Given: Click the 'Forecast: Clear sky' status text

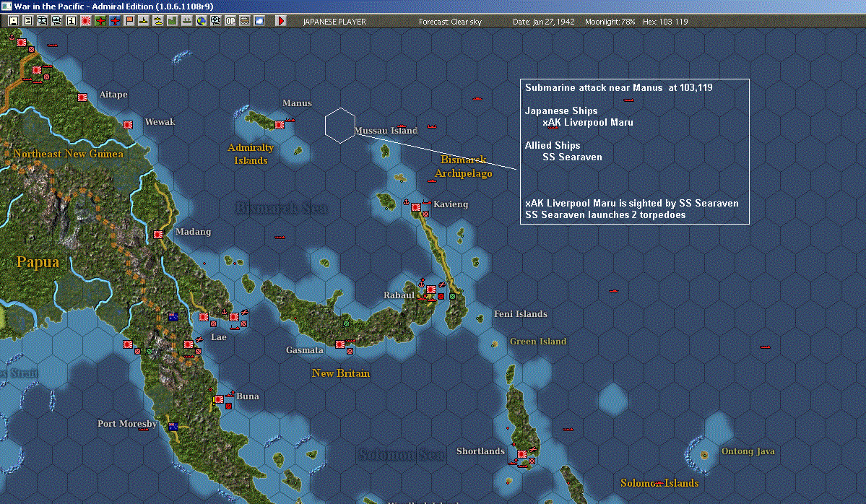Looking at the screenshot, I should [x=450, y=22].
